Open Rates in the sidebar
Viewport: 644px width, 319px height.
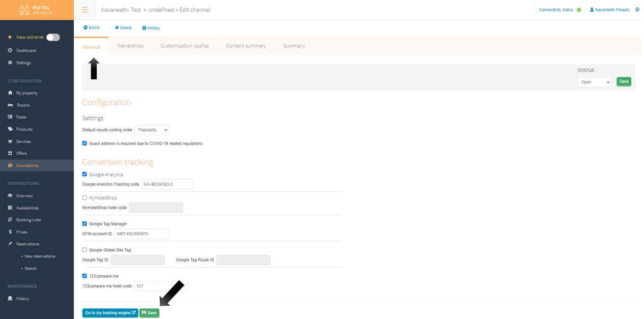pos(21,117)
